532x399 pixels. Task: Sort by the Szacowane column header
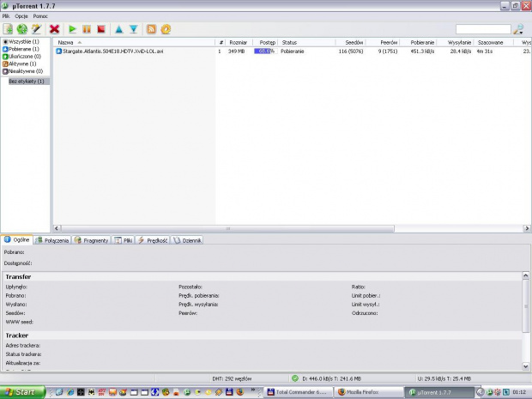click(493, 42)
